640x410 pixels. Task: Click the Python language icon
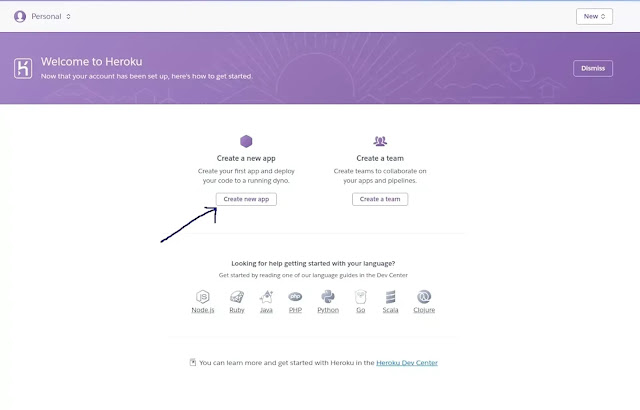click(328, 297)
